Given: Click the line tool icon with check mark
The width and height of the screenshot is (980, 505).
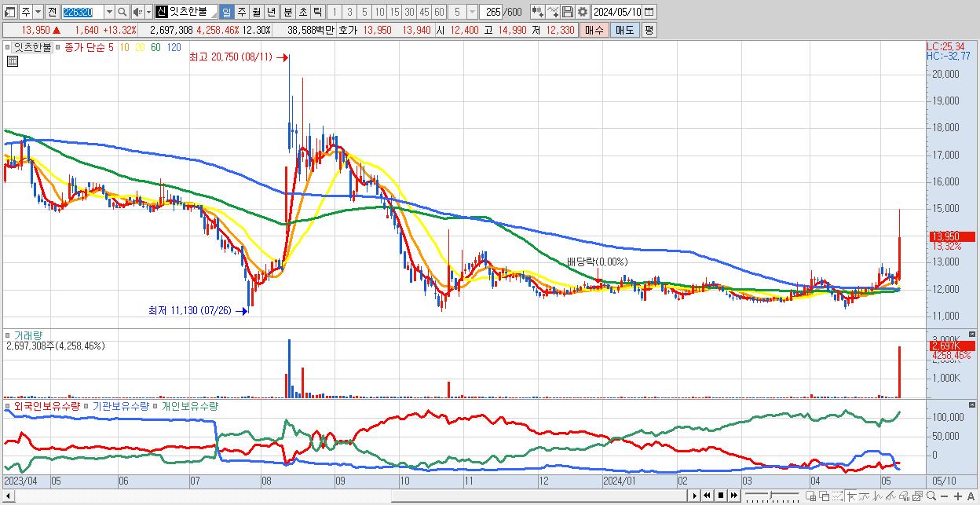Looking at the screenshot, I should tap(552, 12).
